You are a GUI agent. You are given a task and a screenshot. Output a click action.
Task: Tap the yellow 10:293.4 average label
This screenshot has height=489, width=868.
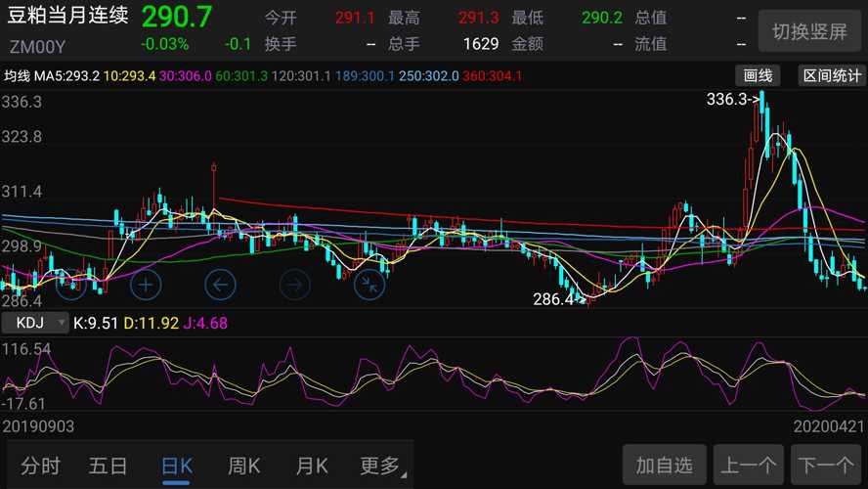tap(130, 76)
